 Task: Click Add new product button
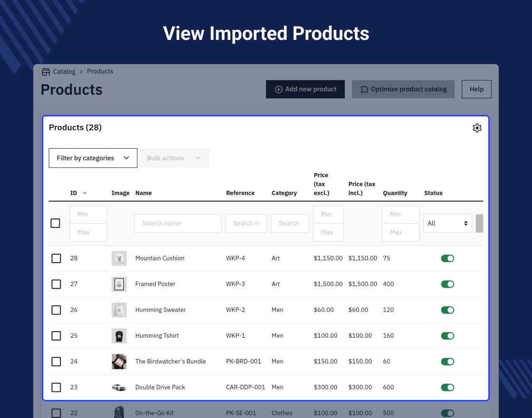click(x=305, y=89)
